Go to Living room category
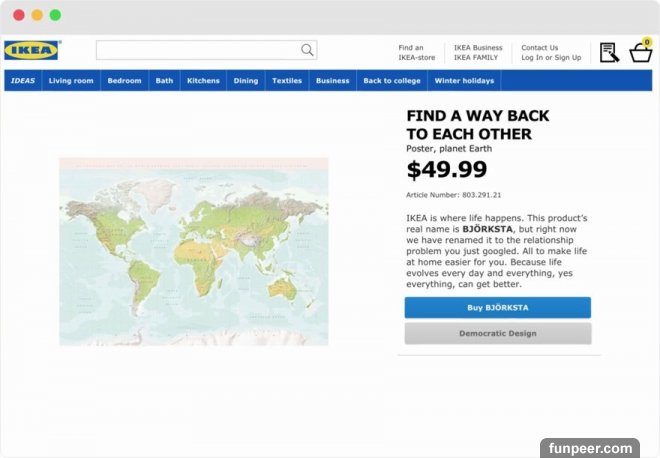 click(x=71, y=81)
